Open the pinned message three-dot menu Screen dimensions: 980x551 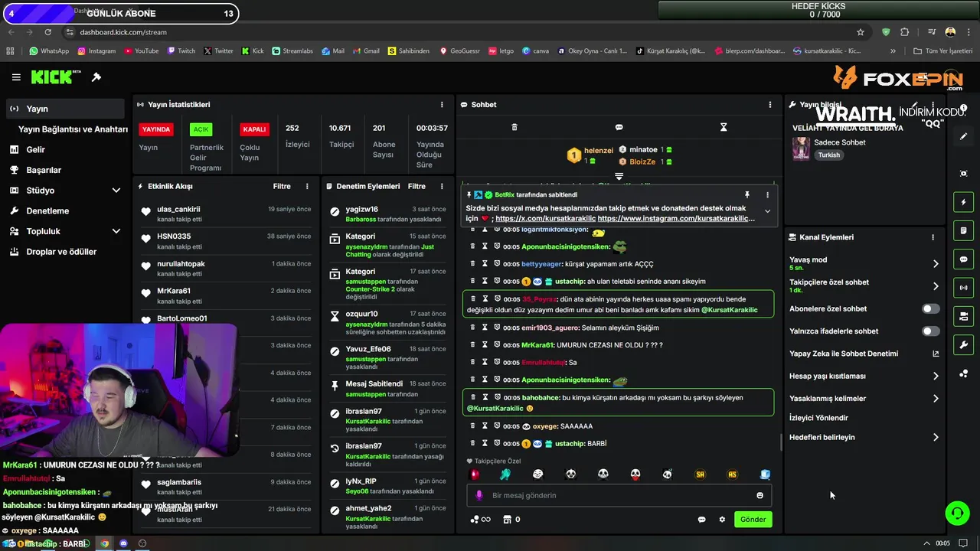click(767, 195)
